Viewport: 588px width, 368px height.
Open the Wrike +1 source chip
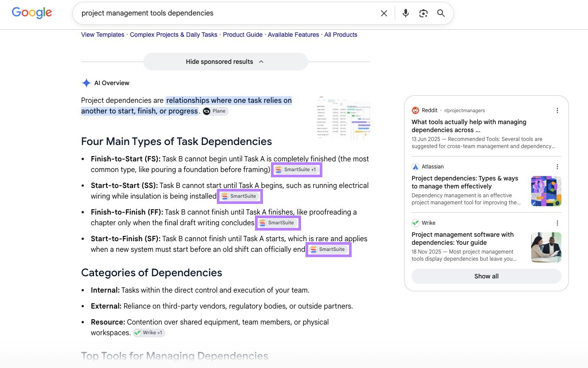149,333
